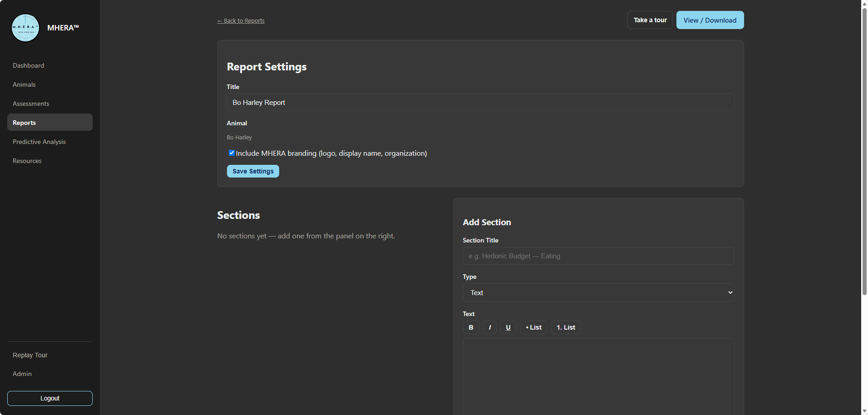
Task: Click the MHERA™ brand name text
Action: (x=63, y=28)
